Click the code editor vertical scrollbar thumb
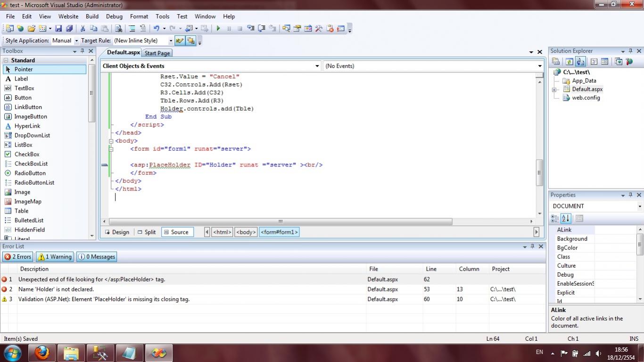Screen dimensions: 644x362 (539, 172)
